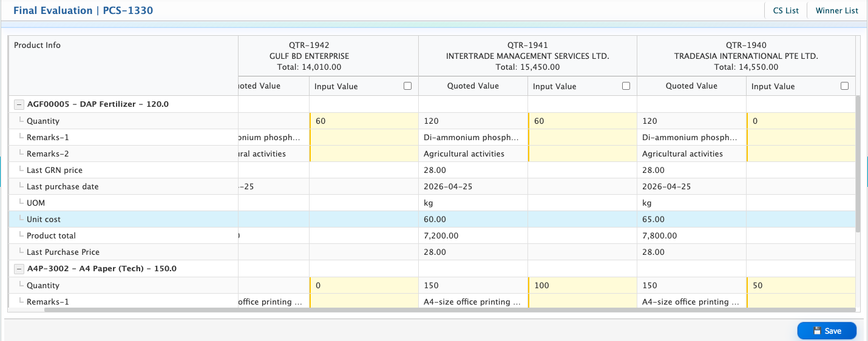Click kg UOM cell under QTR-1940
Viewport: 868px width, 341px height.
click(691, 203)
